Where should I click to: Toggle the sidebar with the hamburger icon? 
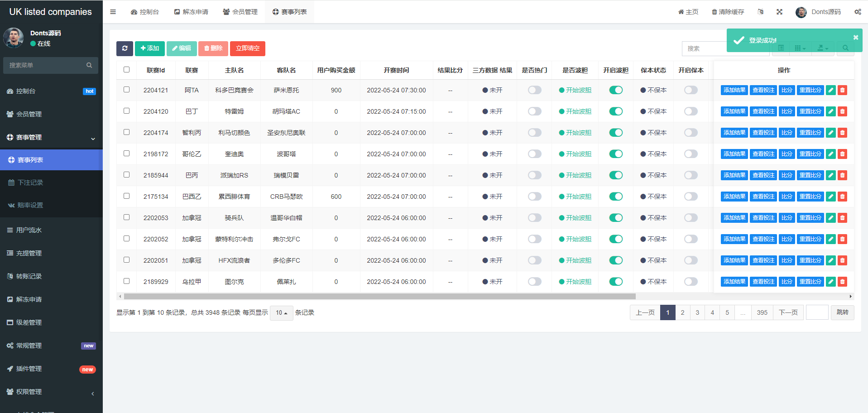[113, 12]
